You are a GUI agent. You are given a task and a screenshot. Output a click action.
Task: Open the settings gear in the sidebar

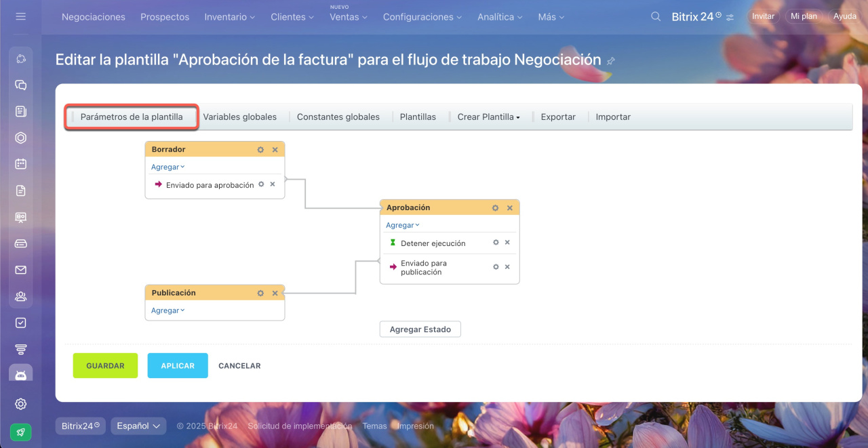coord(21,404)
